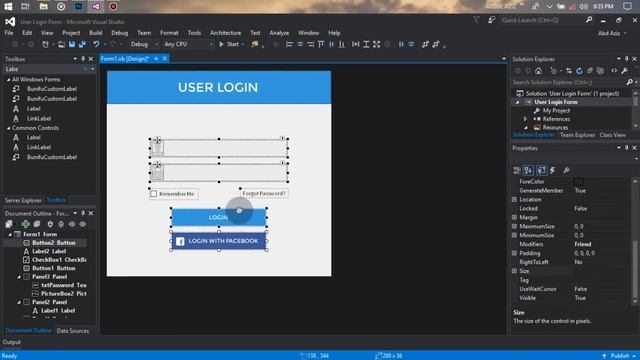Click the Save All toolbar icon
The image size is (640, 360).
pos(82,44)
